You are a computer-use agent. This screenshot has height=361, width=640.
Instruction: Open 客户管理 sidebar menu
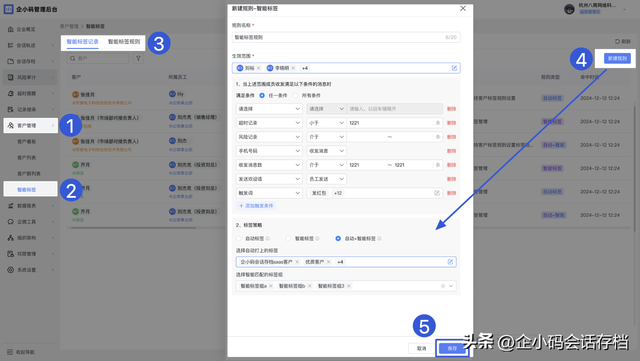pyautogui.click(x=30, y=125)
